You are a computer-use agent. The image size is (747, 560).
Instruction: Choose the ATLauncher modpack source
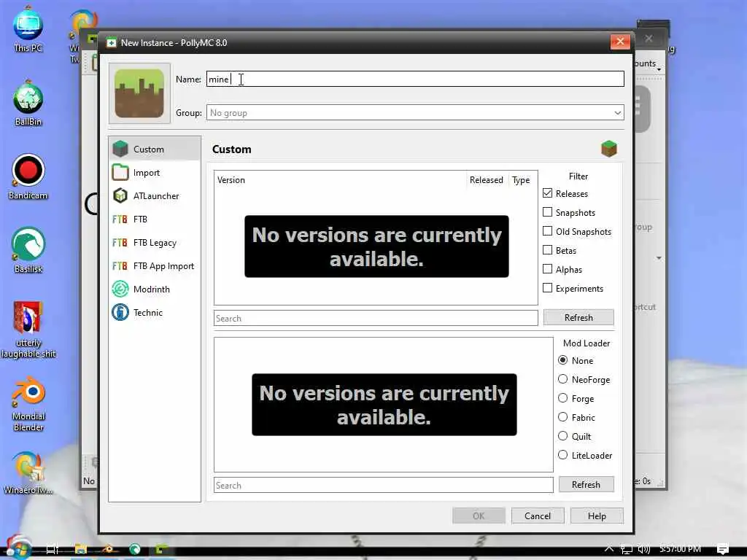coord(155,195)
